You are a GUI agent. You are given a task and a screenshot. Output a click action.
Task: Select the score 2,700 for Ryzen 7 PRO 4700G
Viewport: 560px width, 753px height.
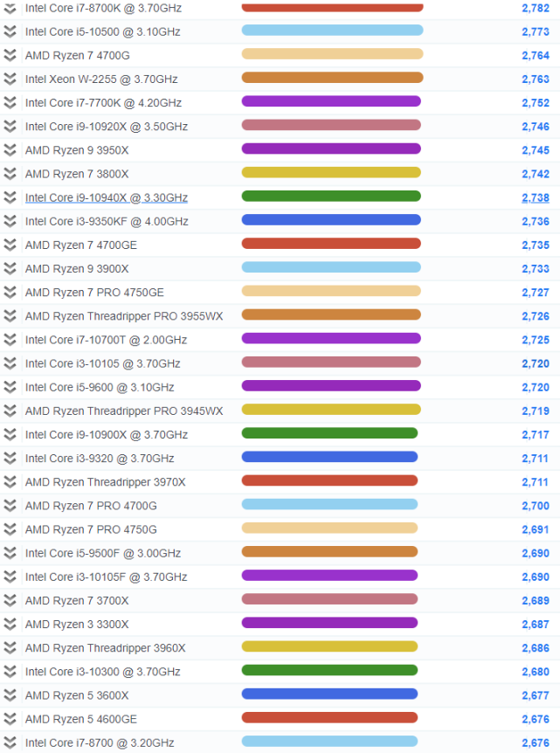(x=536, y=506)
